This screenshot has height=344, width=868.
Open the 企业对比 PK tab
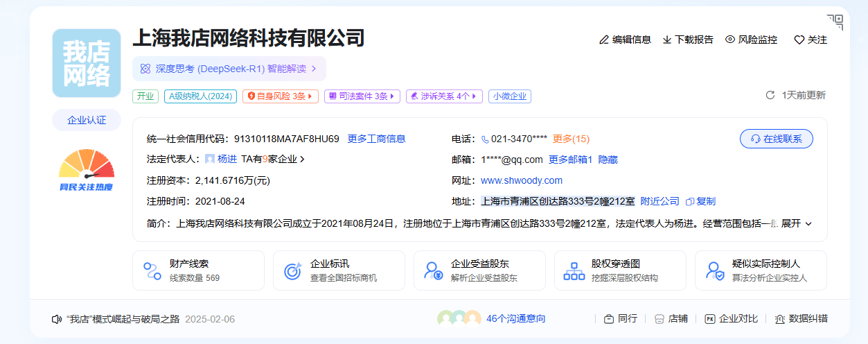[732, 318]
